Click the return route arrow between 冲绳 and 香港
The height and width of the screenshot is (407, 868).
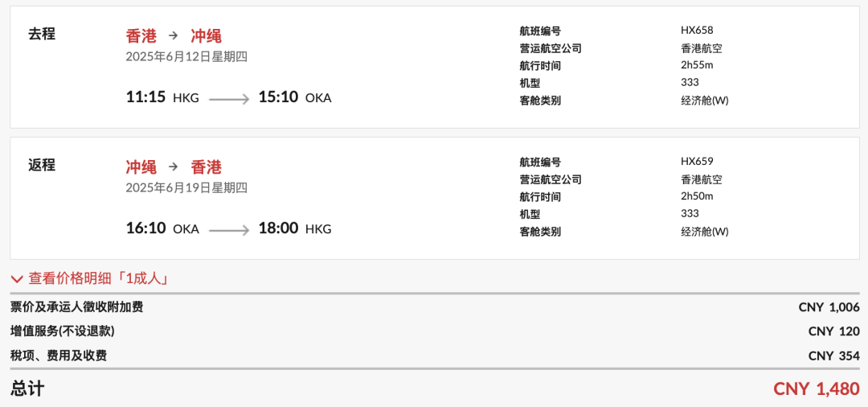click(174, 166)
